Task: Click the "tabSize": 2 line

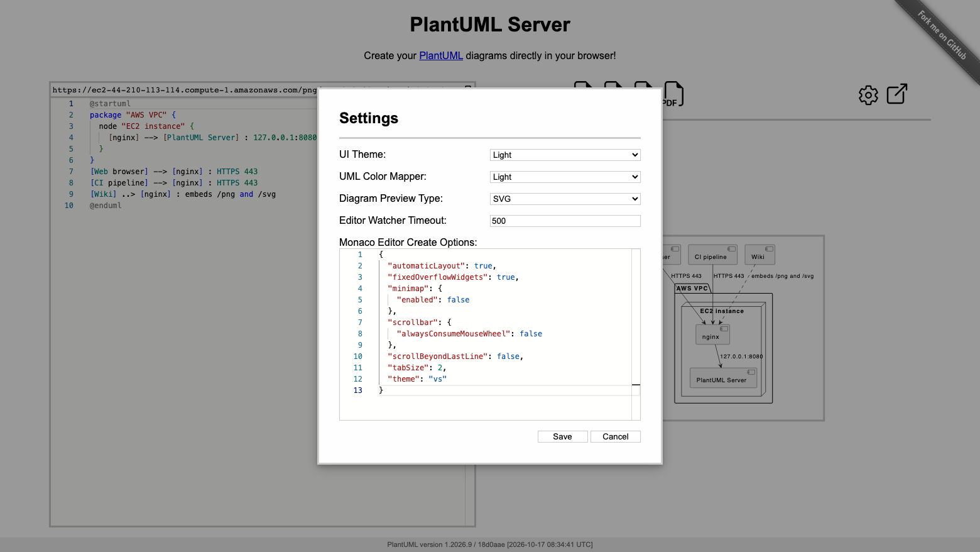Action: point(417,368)
